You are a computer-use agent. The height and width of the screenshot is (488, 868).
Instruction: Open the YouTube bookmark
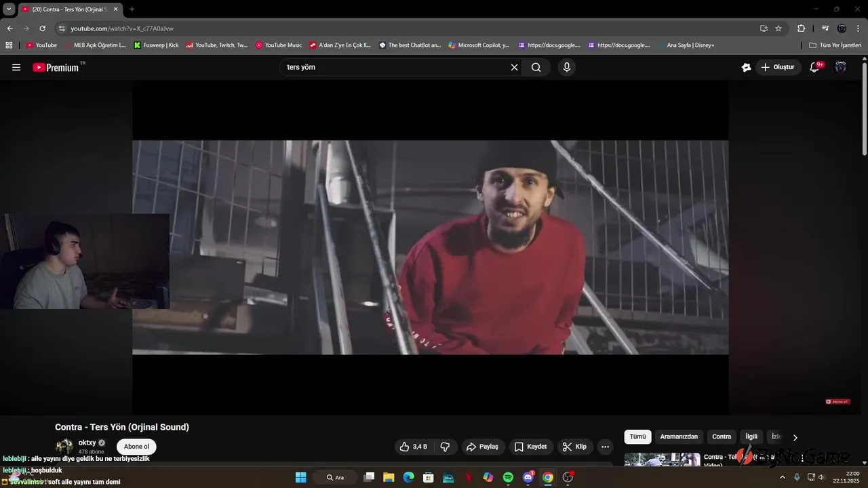[x=41, y=45]
